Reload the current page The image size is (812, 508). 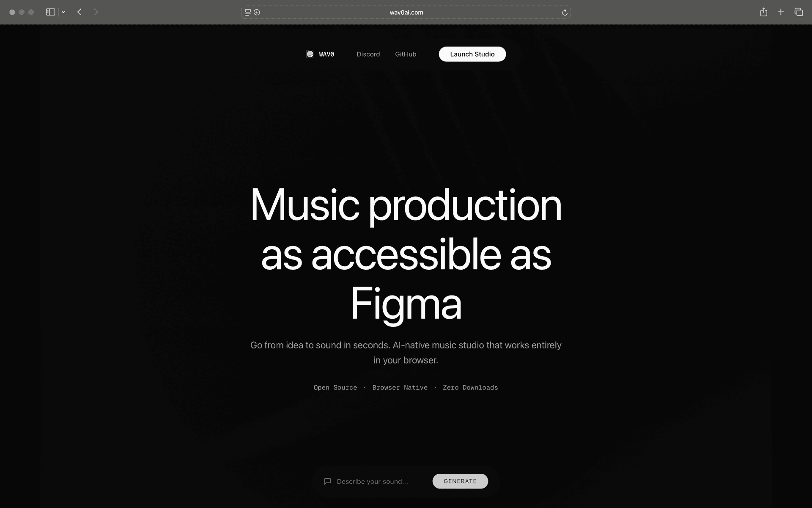pyautogui.click(x=565, y=12)
